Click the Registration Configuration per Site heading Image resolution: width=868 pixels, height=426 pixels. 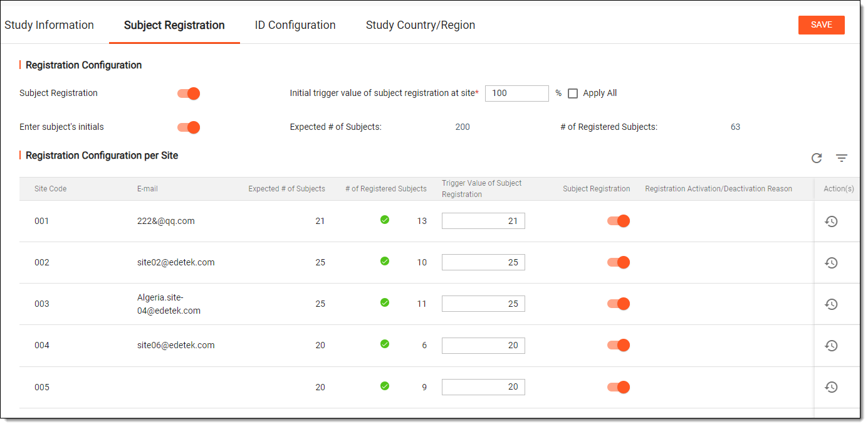[x=102, y=156]
